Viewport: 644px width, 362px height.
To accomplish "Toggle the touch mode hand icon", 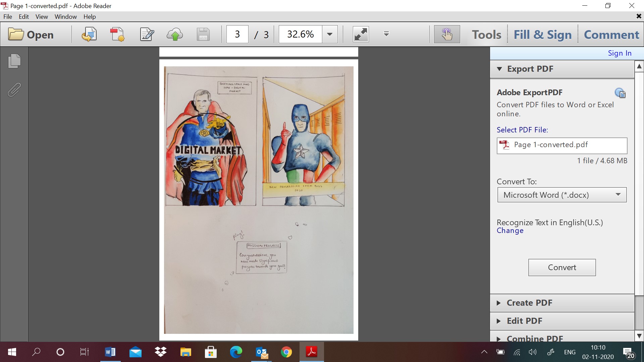I will point(447,34).
